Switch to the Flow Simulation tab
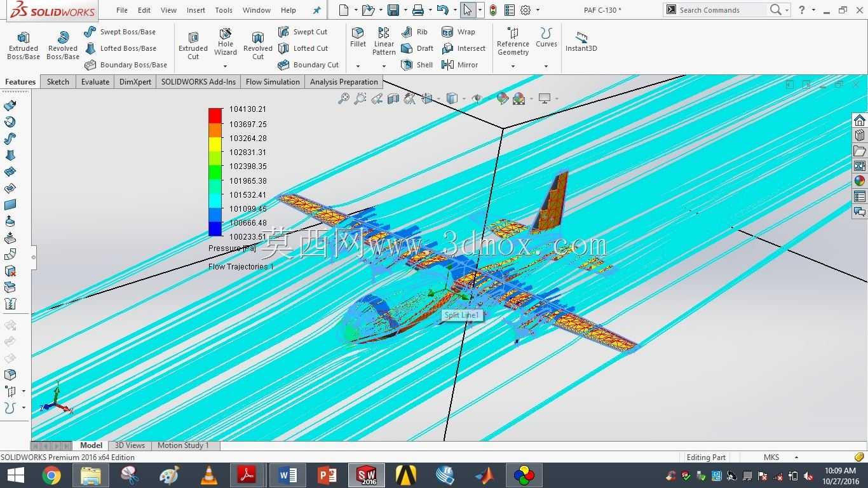This screenshot has width=868, height=488. pos(273,82)
